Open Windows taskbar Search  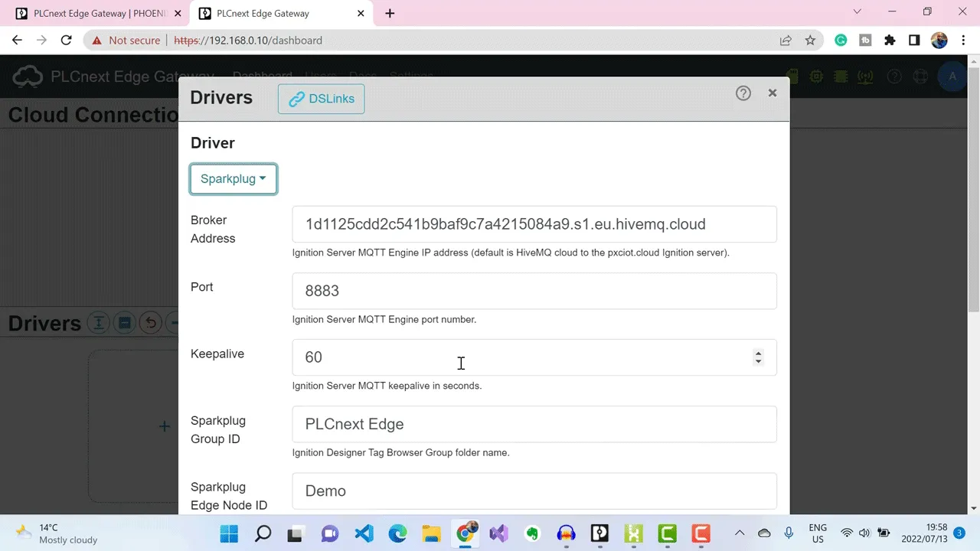(263, 533)
